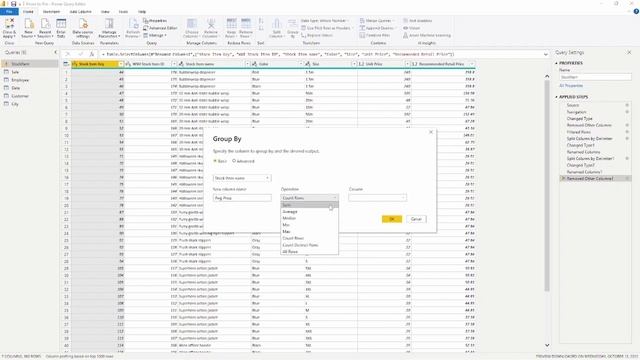640x360 pixels.
Task: Switch to the Transform tab
Action: (51, 12)
